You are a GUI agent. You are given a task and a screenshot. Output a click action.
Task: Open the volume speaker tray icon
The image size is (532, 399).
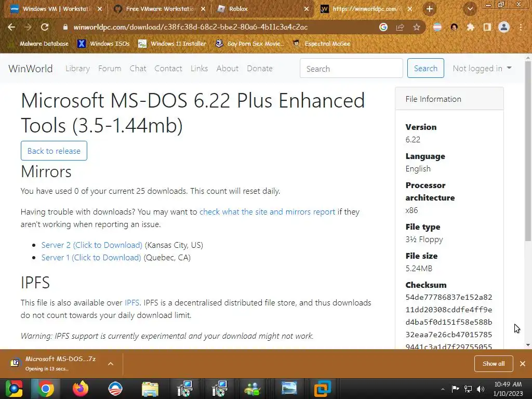pyautogui.click(x=481, y=389)
